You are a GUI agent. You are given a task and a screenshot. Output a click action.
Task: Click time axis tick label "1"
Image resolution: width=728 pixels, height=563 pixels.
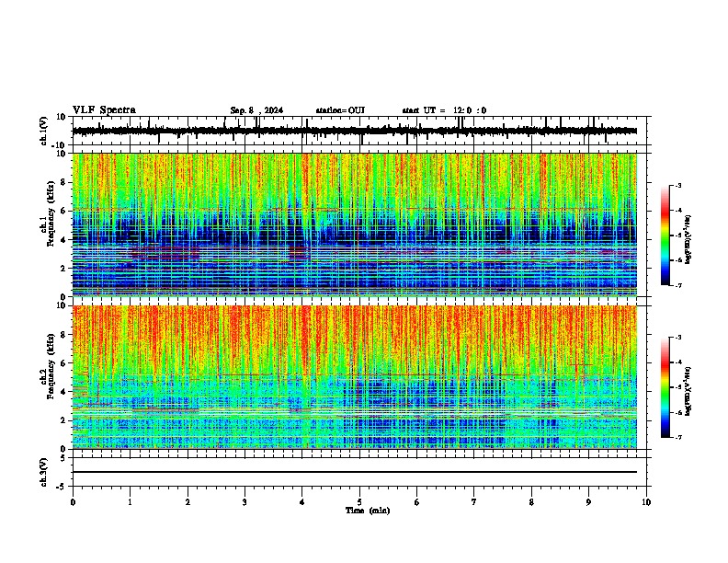click(x=130, y=502)
